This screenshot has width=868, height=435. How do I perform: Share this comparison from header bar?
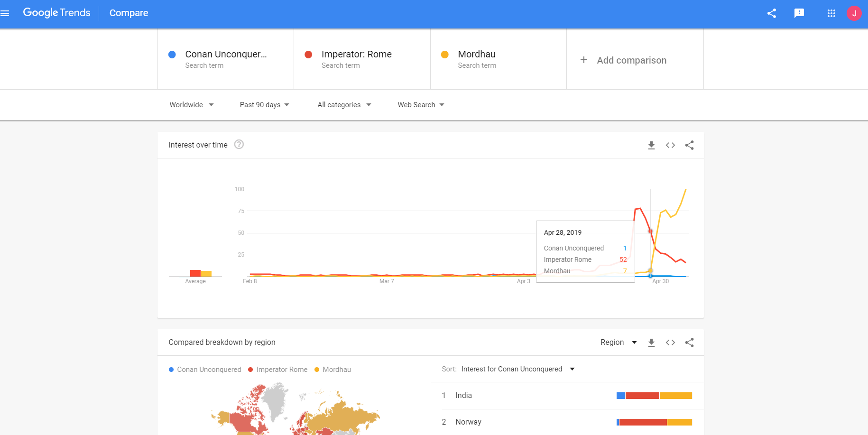[772, 13]
